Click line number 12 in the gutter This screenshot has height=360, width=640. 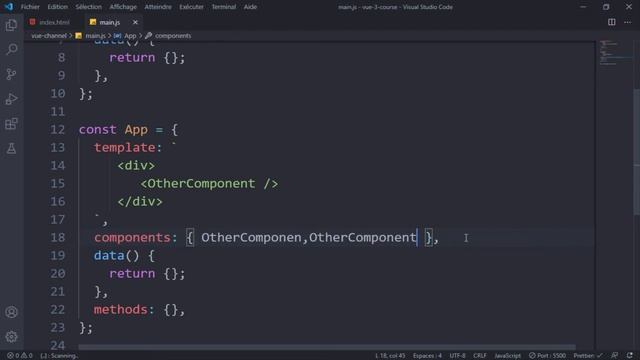[x=58, y=129]
